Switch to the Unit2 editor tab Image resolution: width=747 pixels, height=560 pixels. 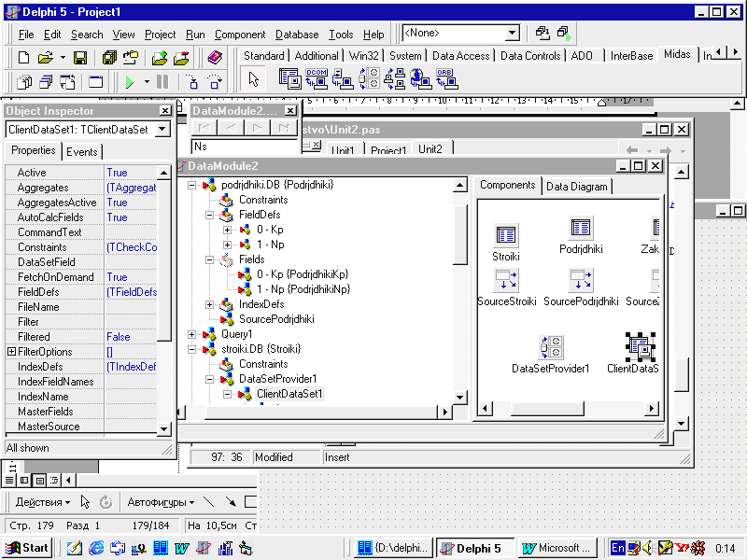tap(430, 149)
